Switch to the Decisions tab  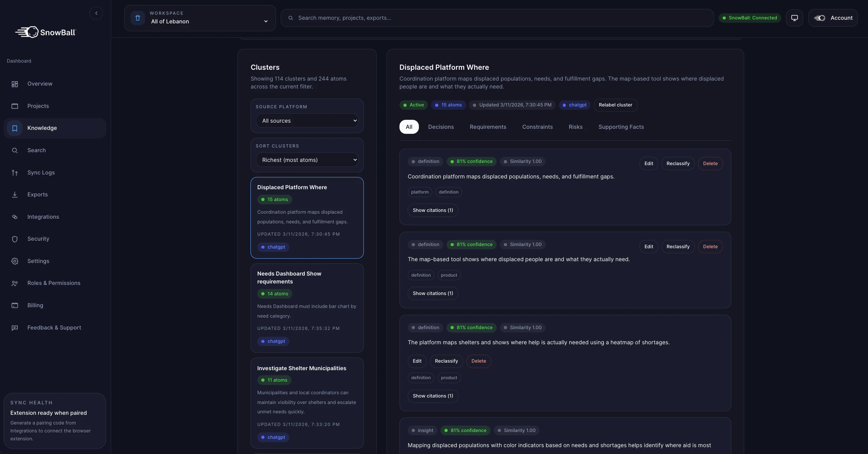[x=441, y=127]
